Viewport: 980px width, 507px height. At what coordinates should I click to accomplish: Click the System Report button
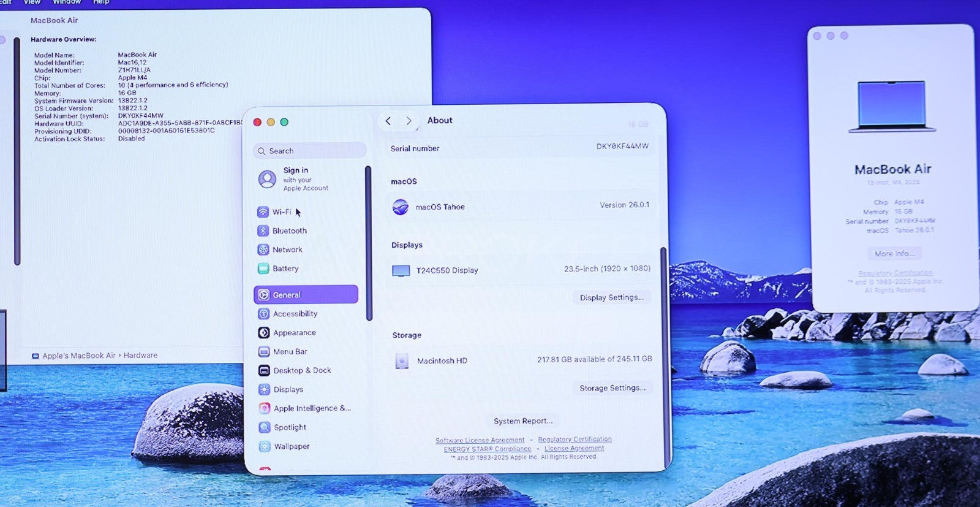coord(523,421)
